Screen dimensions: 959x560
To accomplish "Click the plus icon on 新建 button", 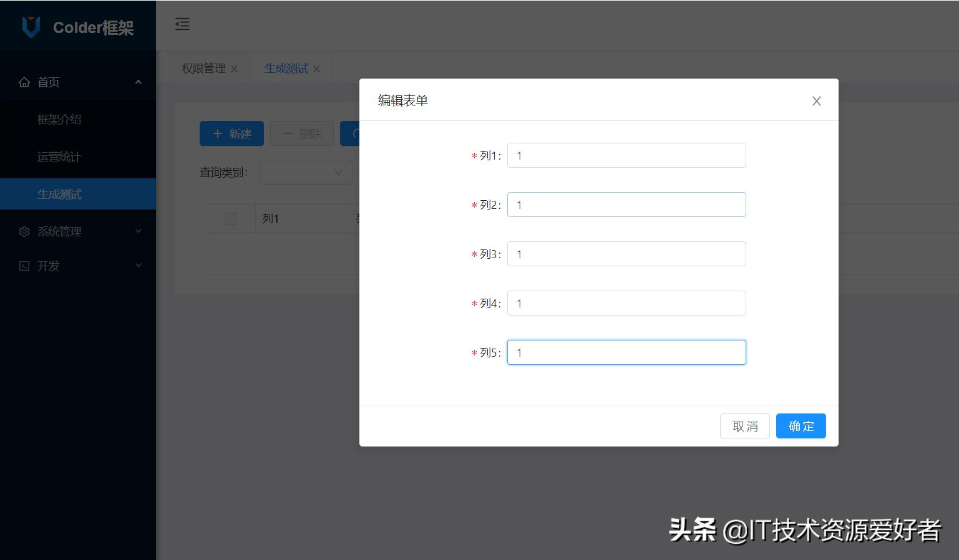I will coord(218,133).
